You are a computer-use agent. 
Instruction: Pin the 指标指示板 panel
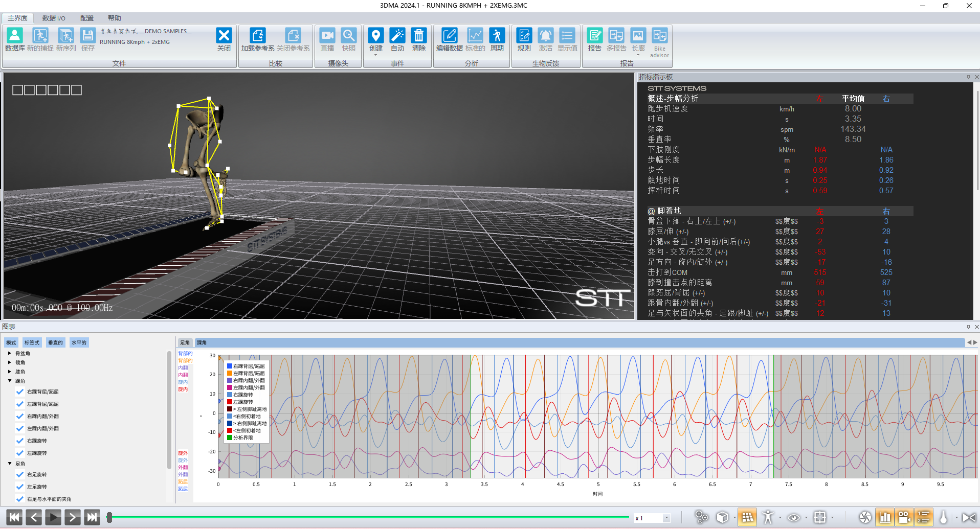click(x=968, y=77)
